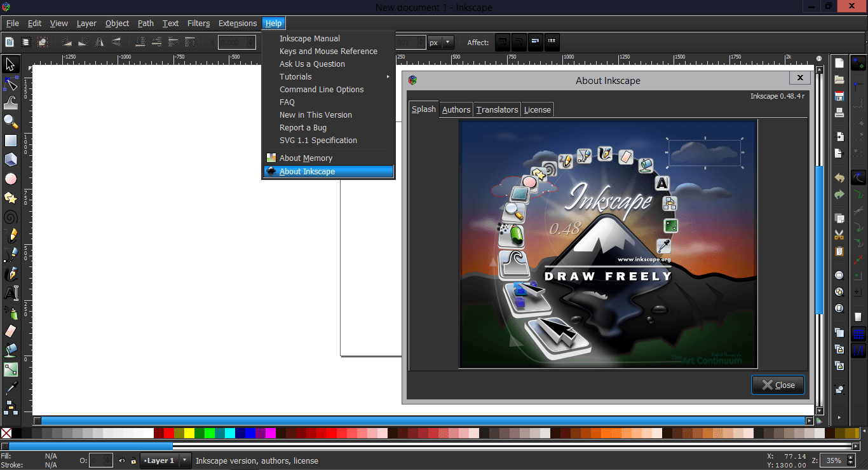
Task: Open the Extensions menu
Action: pos(238,24)
